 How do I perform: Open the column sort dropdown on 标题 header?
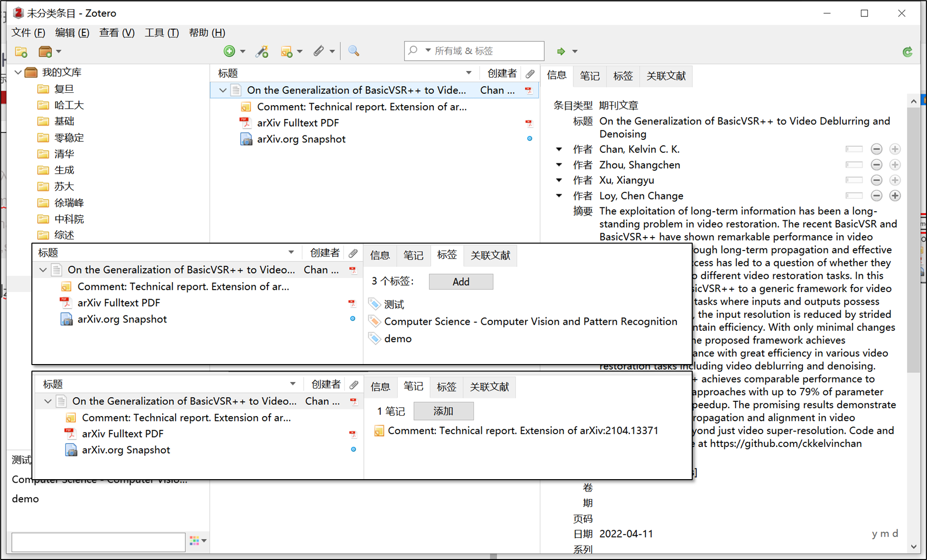click(x=468, y=73)
